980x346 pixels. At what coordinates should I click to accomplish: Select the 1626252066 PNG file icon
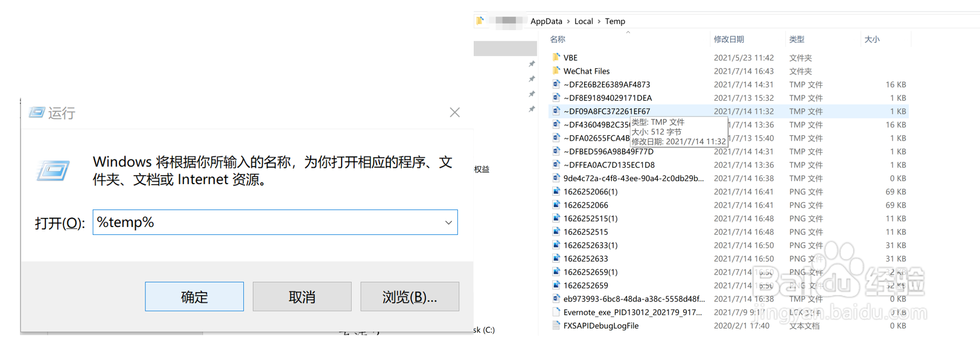(x=556, y=204)
